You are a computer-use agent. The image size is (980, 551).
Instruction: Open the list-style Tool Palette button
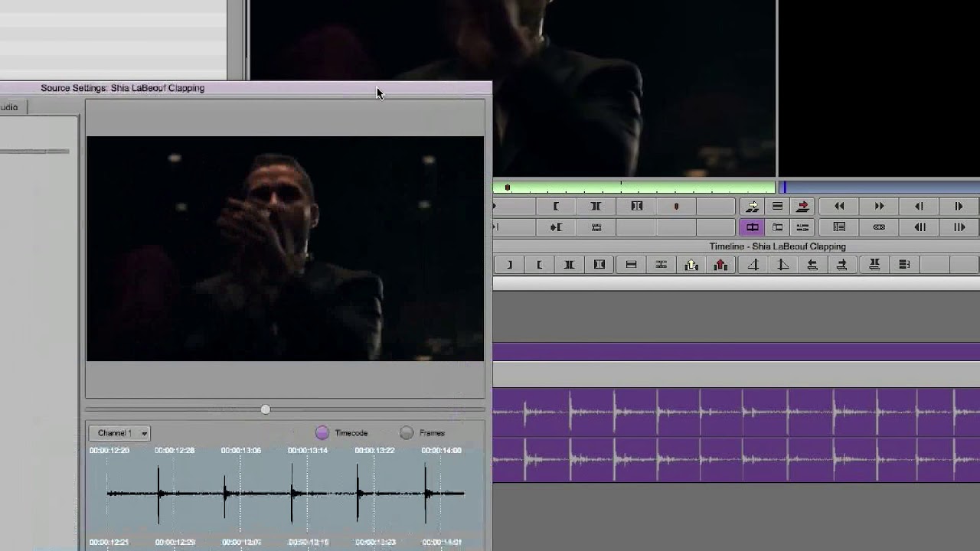click(839, 227)
